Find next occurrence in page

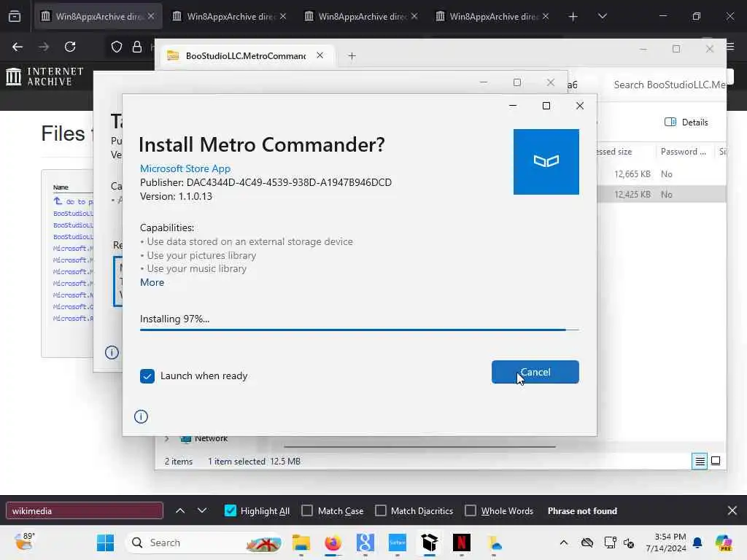pyautogui.click(x=202, y=511)
